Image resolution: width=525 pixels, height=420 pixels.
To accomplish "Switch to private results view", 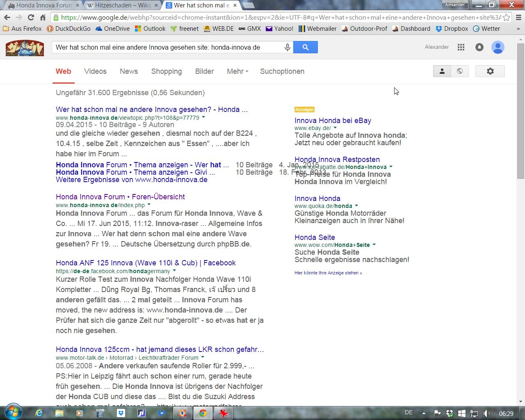I will click(x=442, y=71).
